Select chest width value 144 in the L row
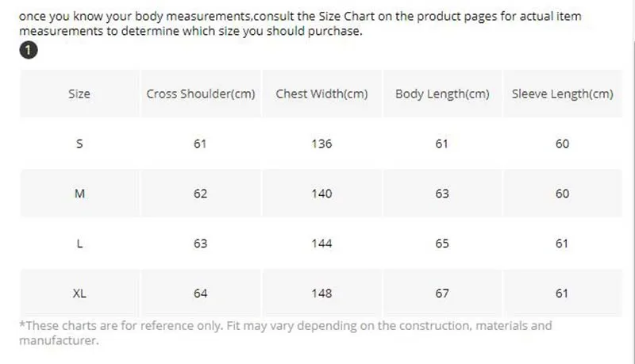This screenshot has width=635, height=364. pyautogui.click(x=321, y=243)
